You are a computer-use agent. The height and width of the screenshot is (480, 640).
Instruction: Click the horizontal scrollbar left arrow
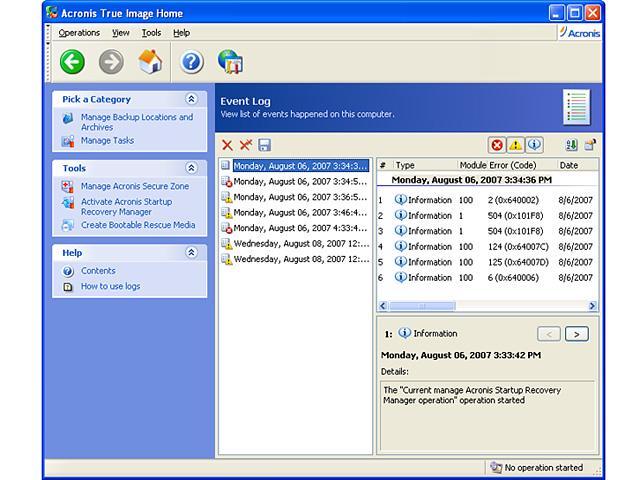(383, 306)
